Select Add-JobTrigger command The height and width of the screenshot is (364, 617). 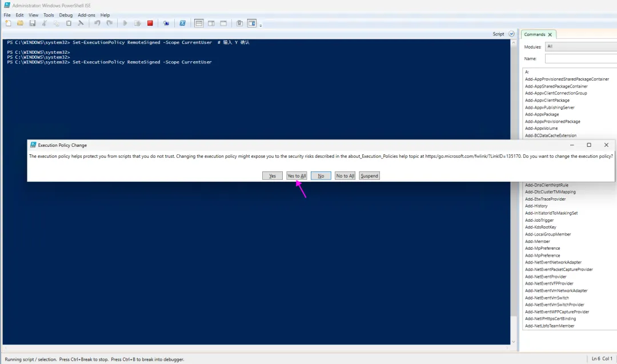539,221
